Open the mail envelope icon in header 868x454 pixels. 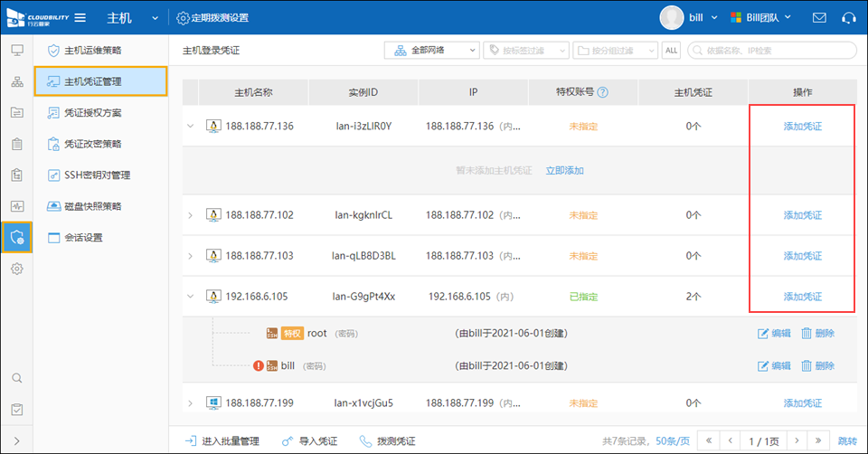click(x=819, y=18)
